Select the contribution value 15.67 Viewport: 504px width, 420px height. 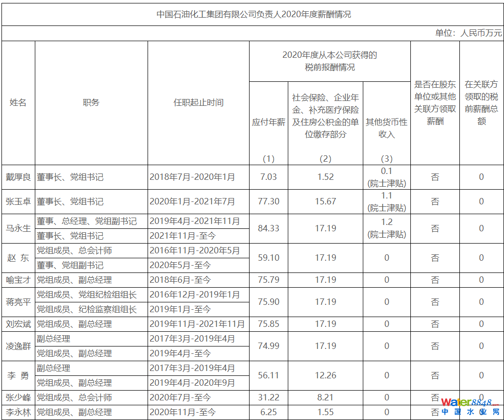325,201
